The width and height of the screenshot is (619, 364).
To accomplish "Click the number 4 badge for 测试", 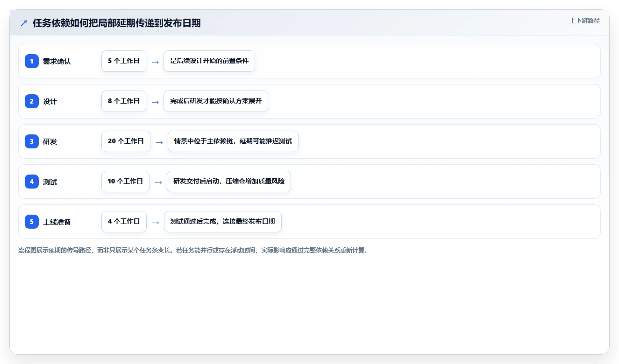I will [32, 182].
